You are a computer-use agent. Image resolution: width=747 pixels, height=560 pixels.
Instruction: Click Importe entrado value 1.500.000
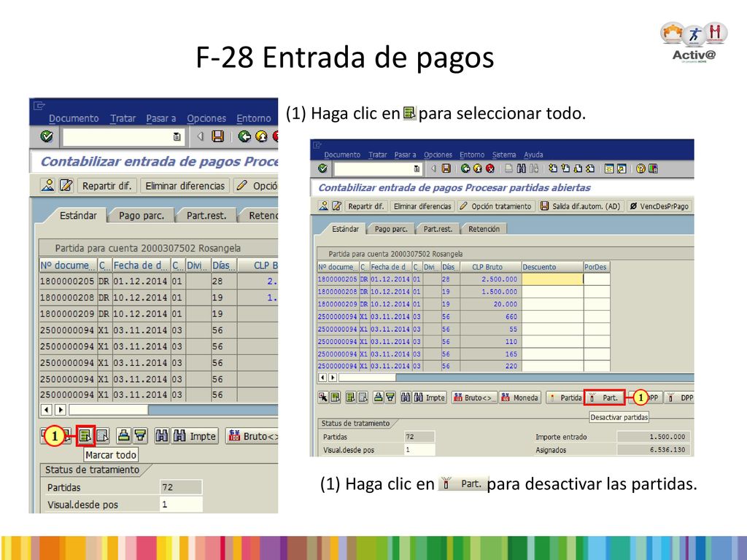click(653, 437)
